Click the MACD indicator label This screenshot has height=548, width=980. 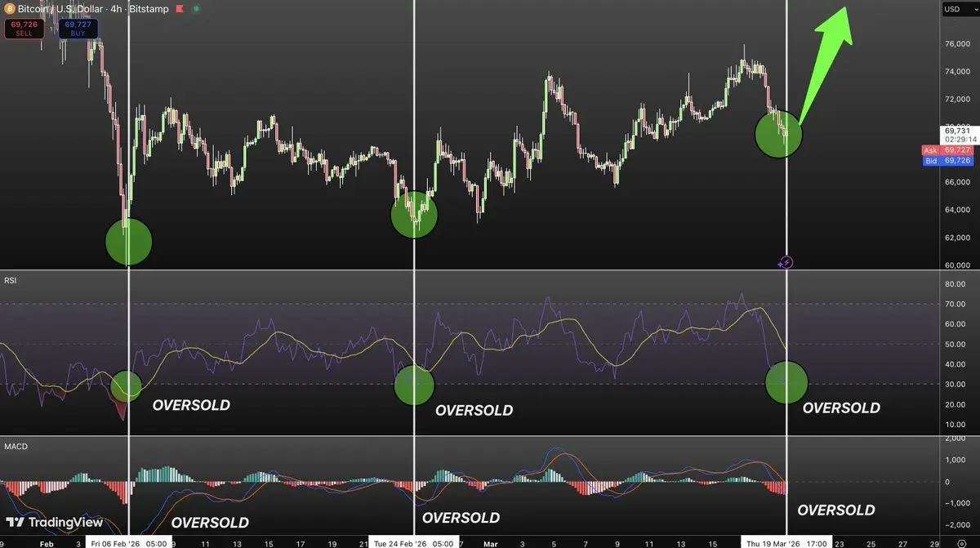point(15,446)
